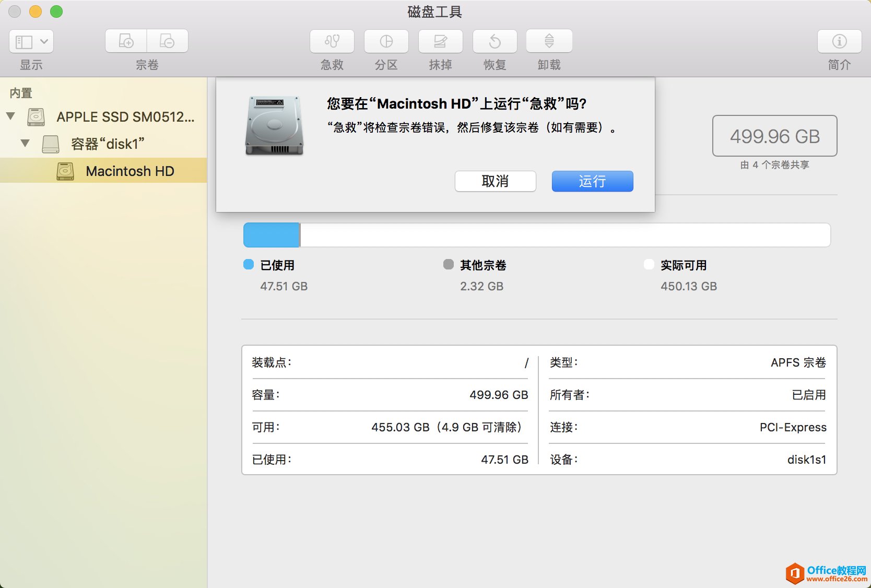The height and width of the screenshot is (588, 871).
Task: Select the Macintosh HD volume
Action: click(103, 171)
